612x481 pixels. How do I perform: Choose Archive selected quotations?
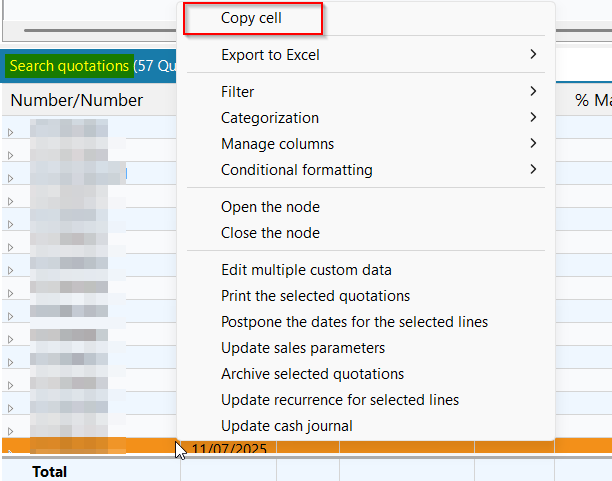tap(312, 374)
